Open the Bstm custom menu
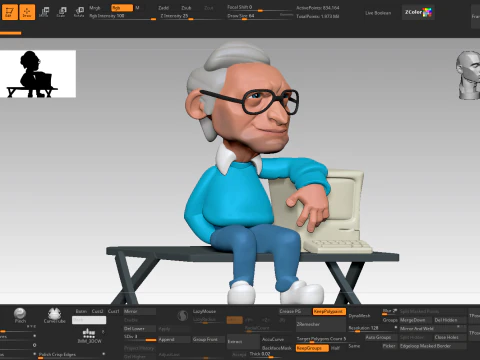 tap(81, 311)
